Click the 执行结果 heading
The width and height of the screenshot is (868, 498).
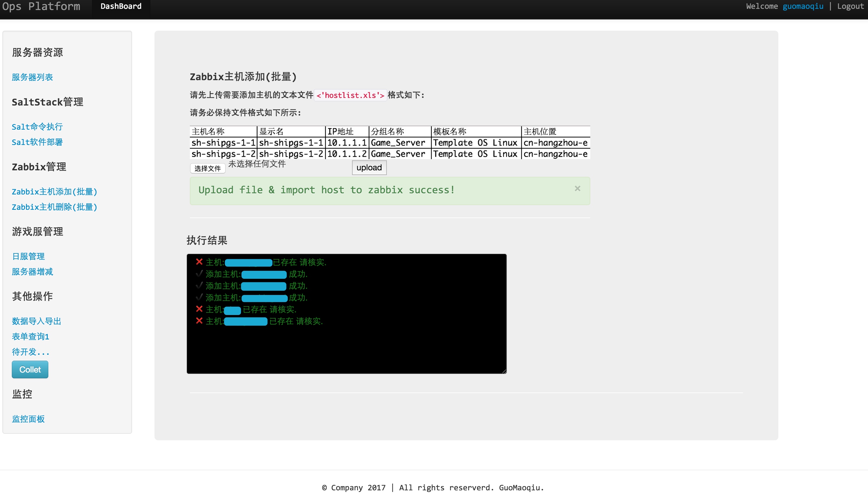[x=207, y=240]
